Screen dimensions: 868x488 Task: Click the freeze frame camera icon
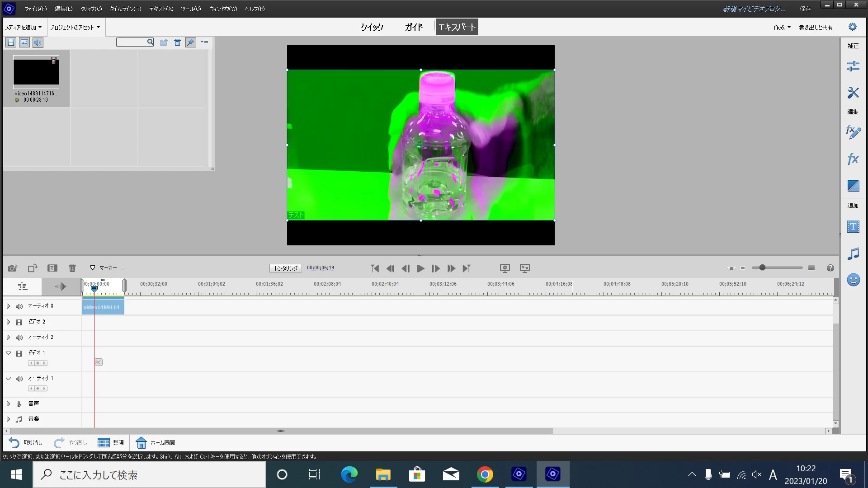pyautogui.click(x=13, y=268)
